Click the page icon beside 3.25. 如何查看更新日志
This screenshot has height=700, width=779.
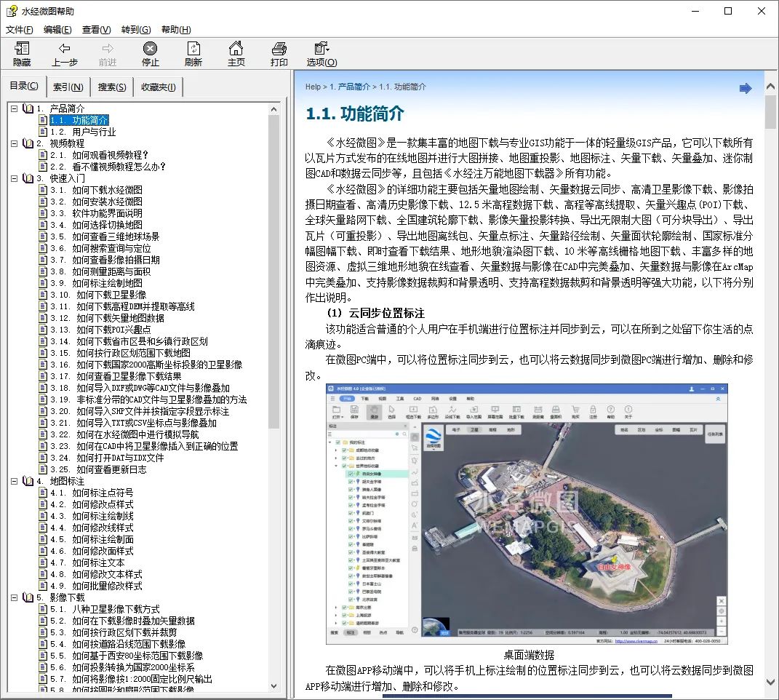pyautogui.click(x=43, y=469)
